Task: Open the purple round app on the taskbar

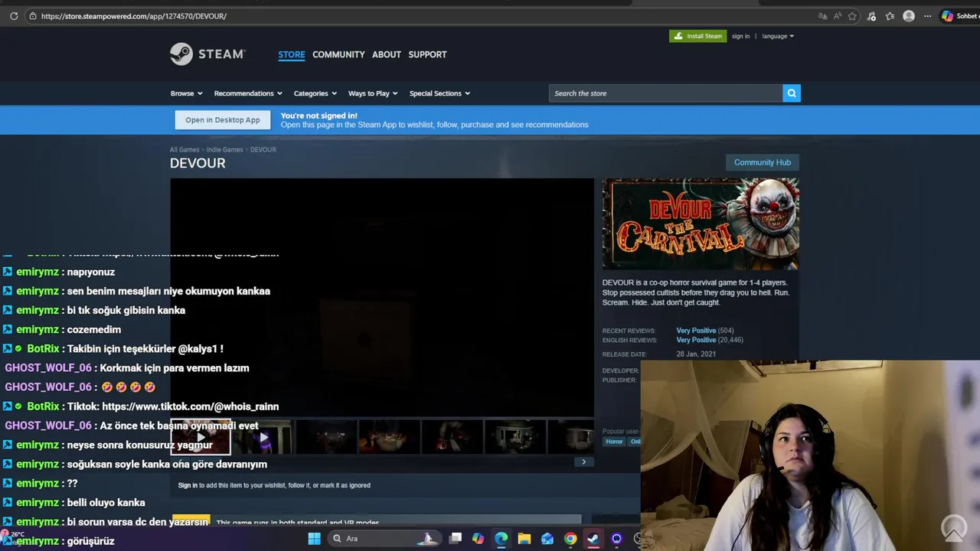Action: [x=616, y=539]
